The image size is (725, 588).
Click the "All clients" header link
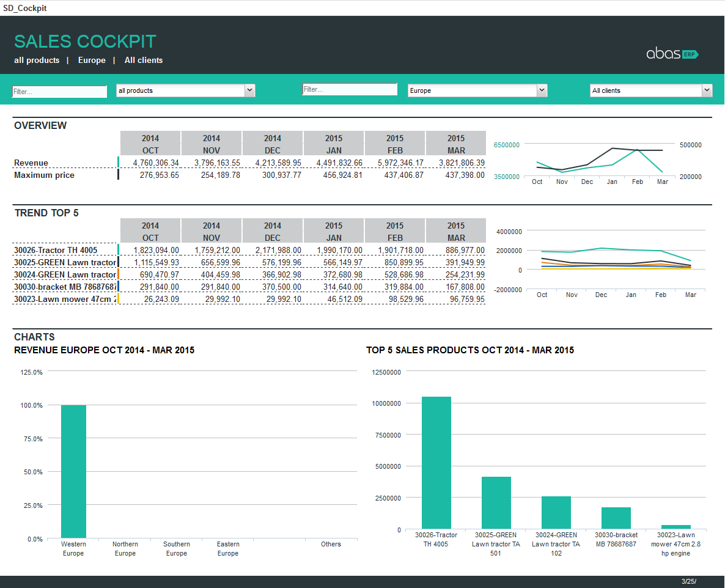coord(144,60)
